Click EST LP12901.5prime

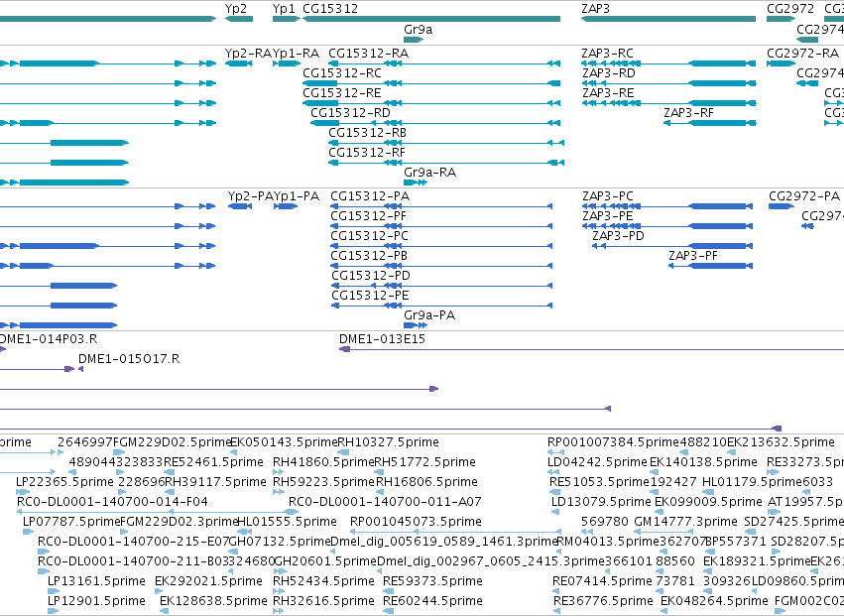tap(96, 601)
